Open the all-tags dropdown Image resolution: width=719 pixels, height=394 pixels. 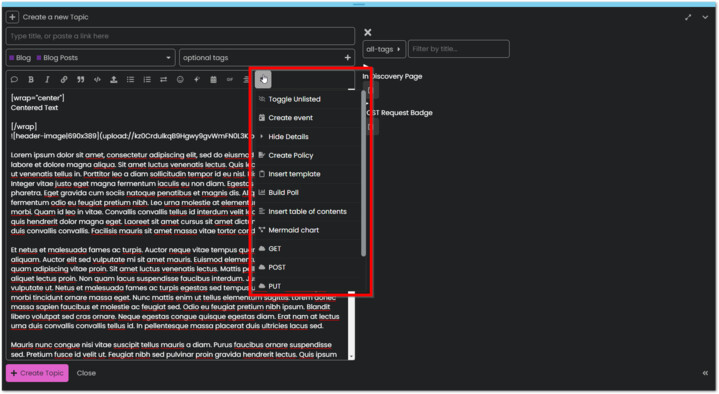coord(384,49)
